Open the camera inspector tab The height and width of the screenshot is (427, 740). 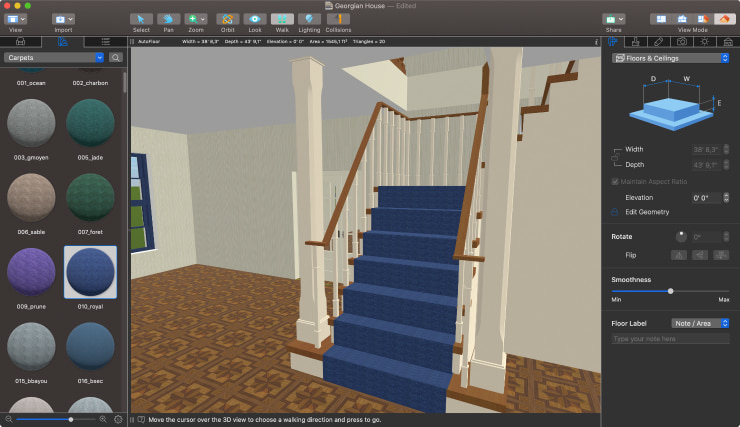pos(682,42)
